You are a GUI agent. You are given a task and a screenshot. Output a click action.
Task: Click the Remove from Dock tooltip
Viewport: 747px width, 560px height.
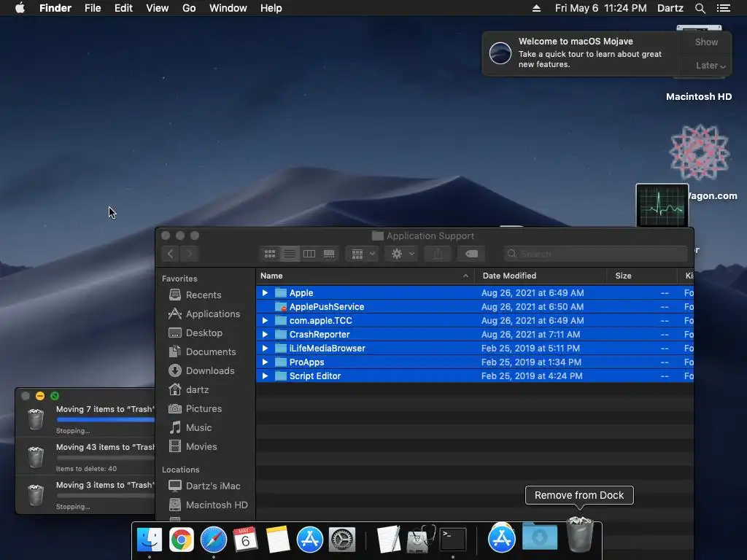tap(579, 495)
